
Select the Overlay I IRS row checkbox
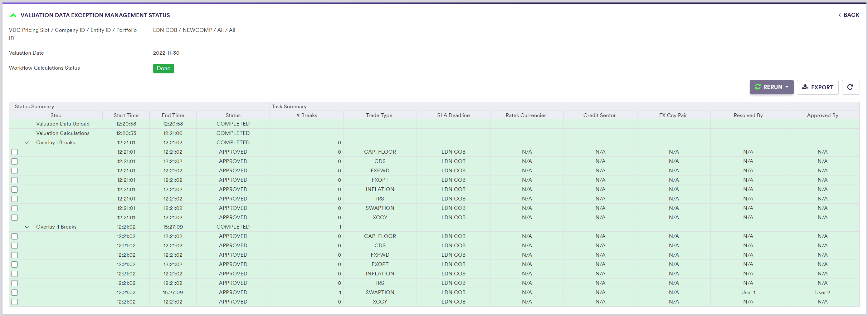(x=14, y=199)
